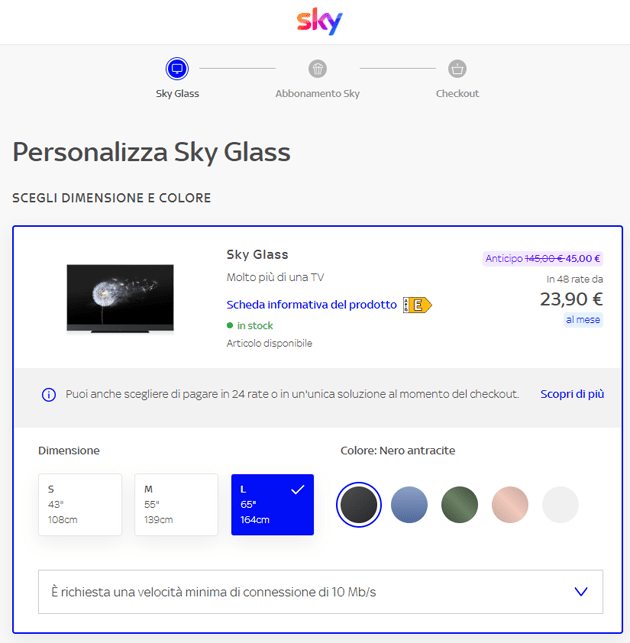630x643 pixels.
Task: Go to Checkout step label
Action: (457, 94)
